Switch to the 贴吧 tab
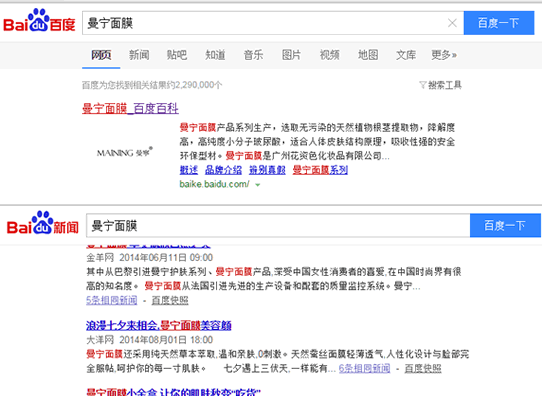This screenshot has height=396, width=542. click(177, 55)
